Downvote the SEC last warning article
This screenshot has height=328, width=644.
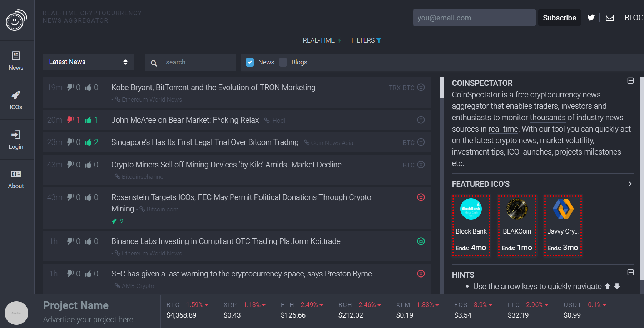click(x=70, y=274)
